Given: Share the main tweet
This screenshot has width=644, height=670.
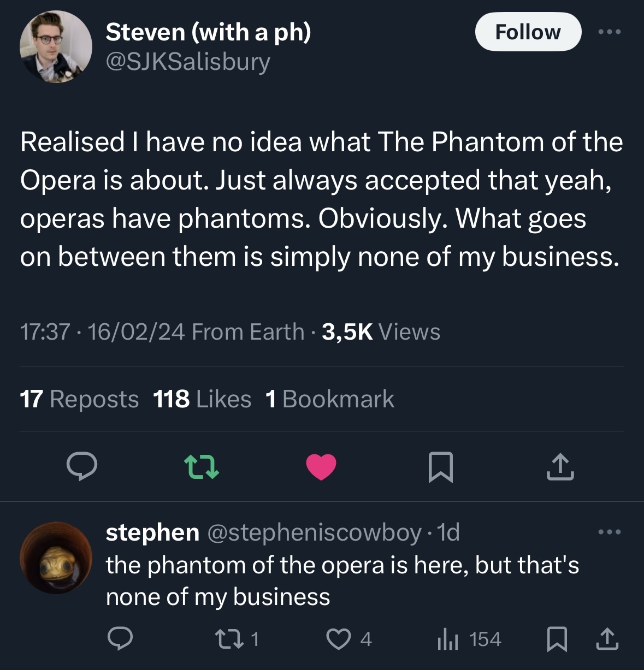Looking at the screenshot, I should point(560,467).
